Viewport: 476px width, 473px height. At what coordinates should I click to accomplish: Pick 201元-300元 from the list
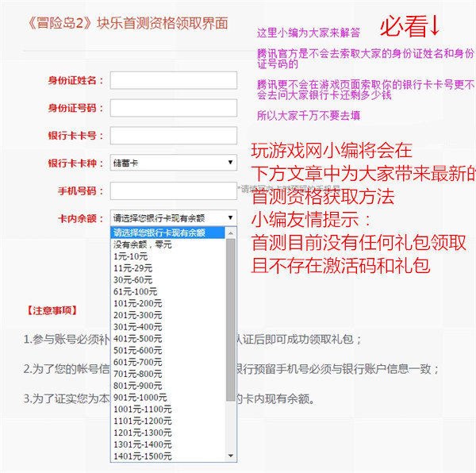pyautogui.click(x=168, y=315)
